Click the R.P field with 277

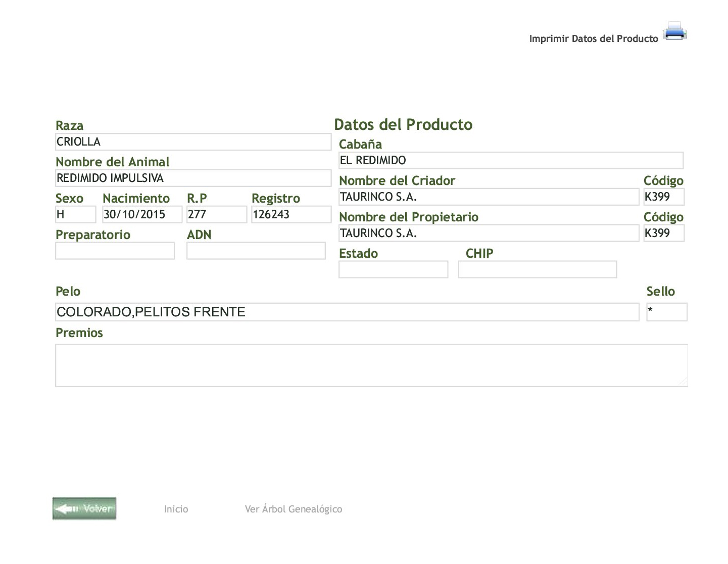coord(216,215)
